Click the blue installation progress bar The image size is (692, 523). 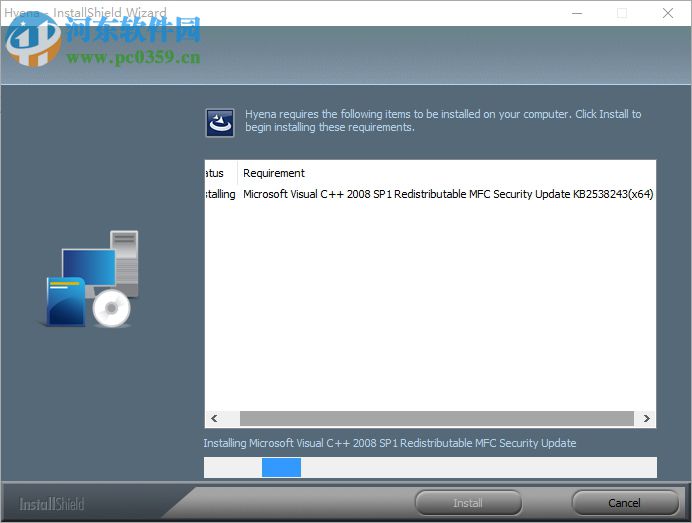(x=430, y=467)
